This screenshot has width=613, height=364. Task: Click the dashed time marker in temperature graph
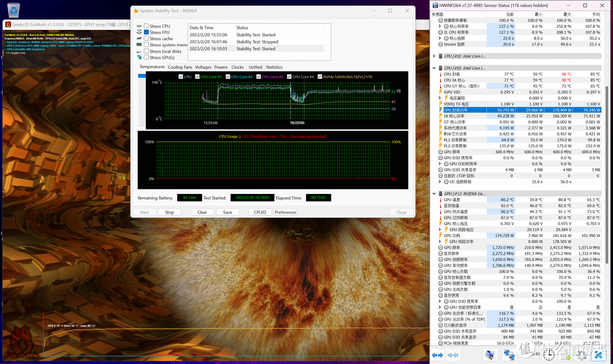[291, 100]
